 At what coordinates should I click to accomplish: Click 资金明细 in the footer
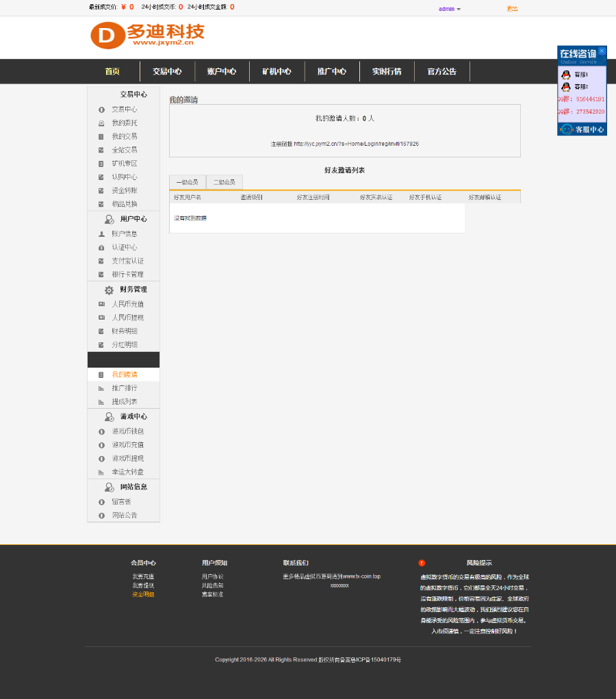point(143,595)
